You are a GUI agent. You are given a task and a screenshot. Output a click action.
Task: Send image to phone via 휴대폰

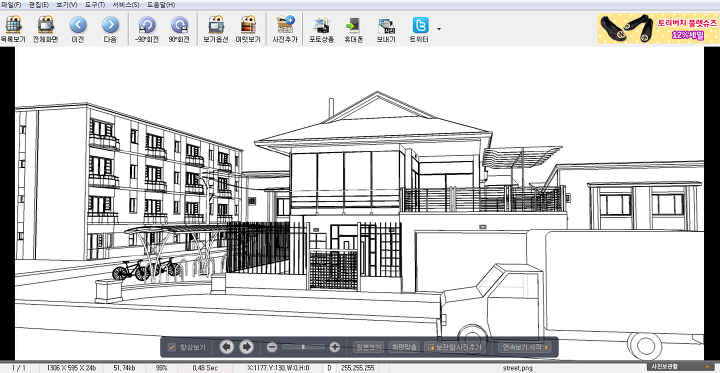tap(354, 29)
